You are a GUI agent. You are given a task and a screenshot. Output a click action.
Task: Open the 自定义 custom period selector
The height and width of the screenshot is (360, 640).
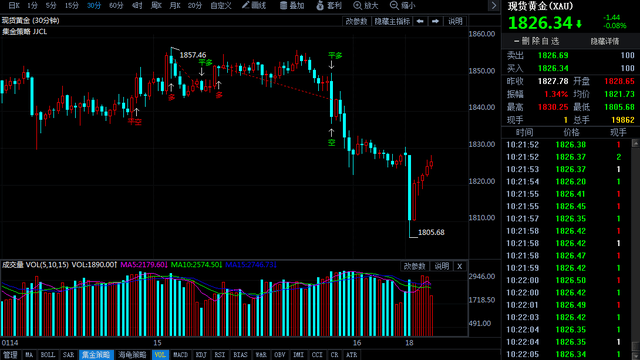(x=221, y=5)
